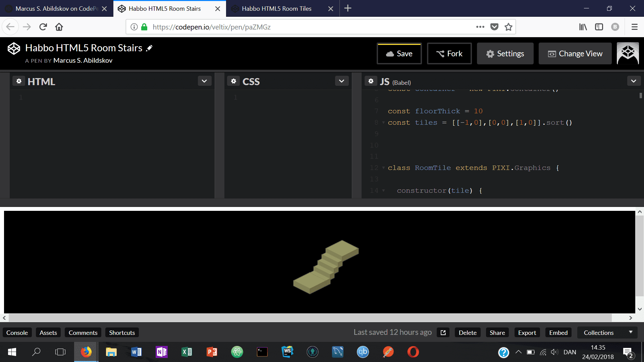
Task: Embed this pen
Action: click(558, 333)
